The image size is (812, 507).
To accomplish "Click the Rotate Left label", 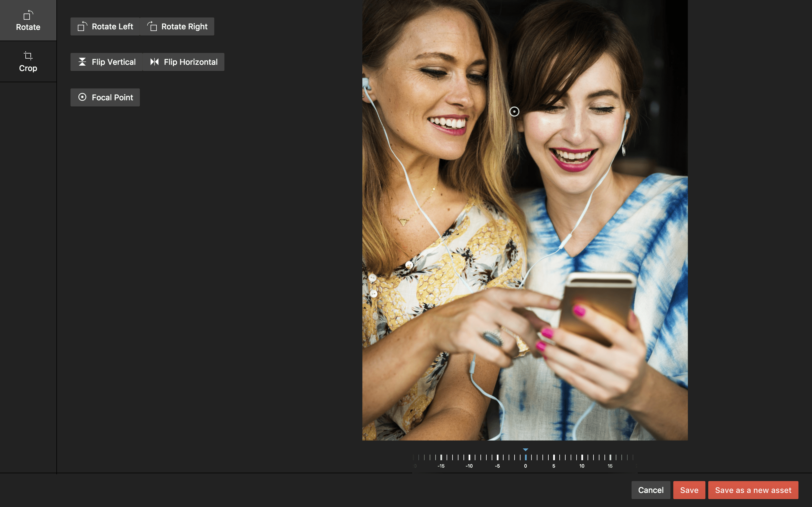I will [x=112, y=26].
